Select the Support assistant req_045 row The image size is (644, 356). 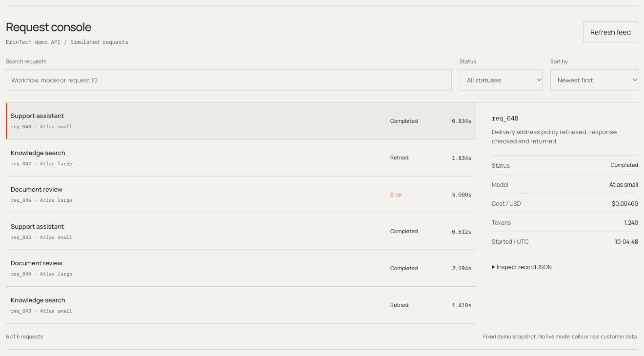click(x=241, y=232)
